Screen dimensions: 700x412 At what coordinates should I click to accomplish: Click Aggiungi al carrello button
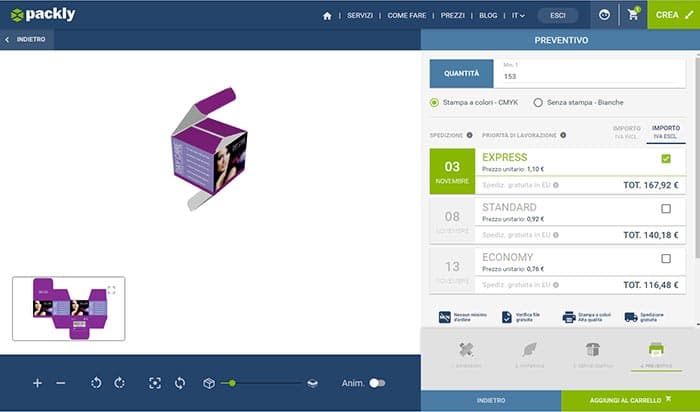click(x=630, y=400)
